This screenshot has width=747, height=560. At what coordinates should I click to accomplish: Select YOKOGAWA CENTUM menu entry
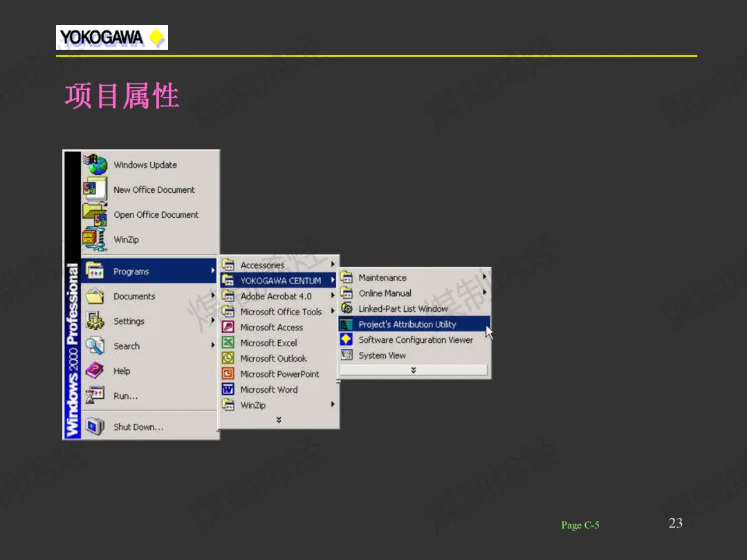point(279,280)
